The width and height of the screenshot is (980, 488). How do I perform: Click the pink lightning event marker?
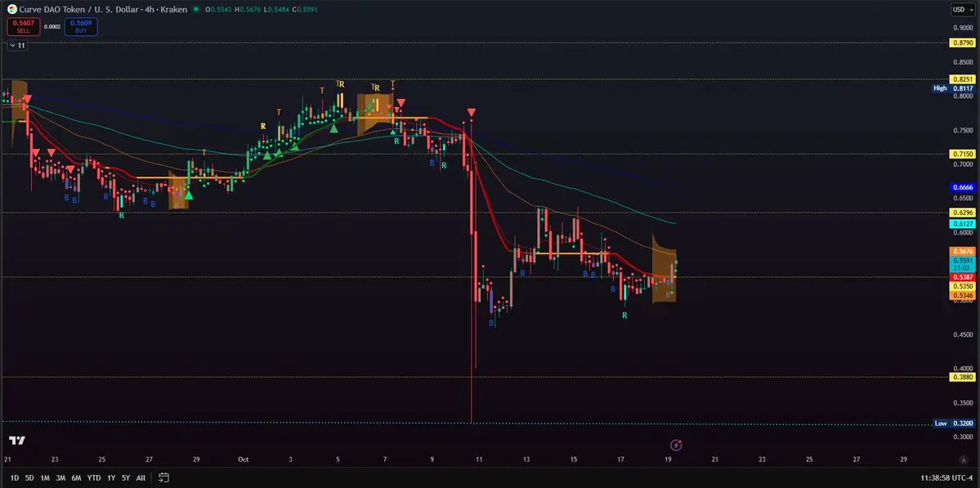point(676,445)
